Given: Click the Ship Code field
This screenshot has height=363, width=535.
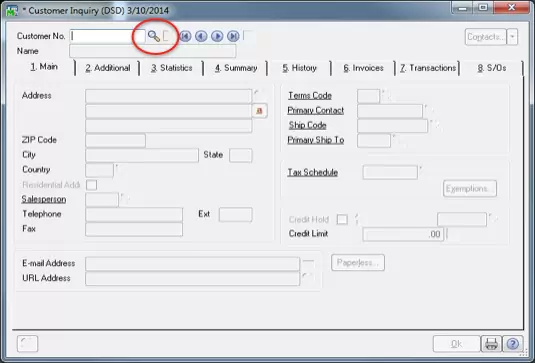Looking at the screenshot, I should 392,126.
